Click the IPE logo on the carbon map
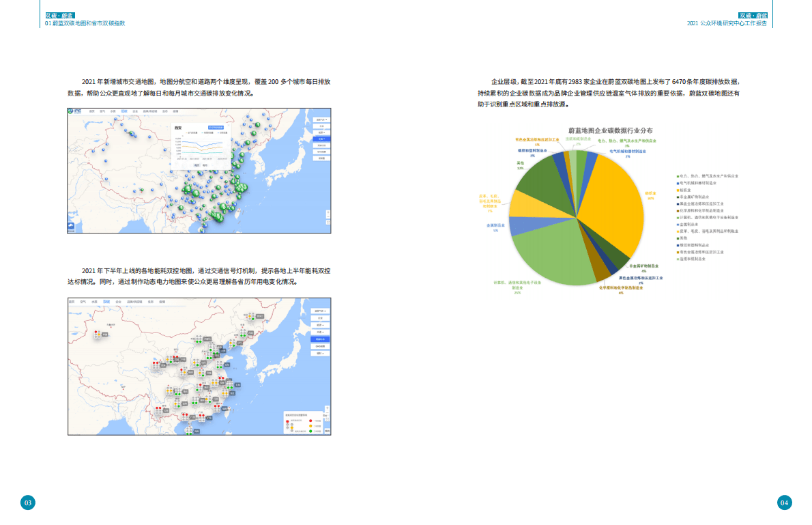 [x=74, y=111]
